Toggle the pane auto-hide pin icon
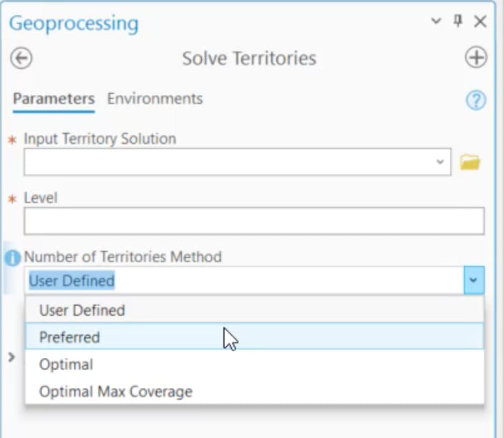Viewport: 504px width, 438px height. 458,21
